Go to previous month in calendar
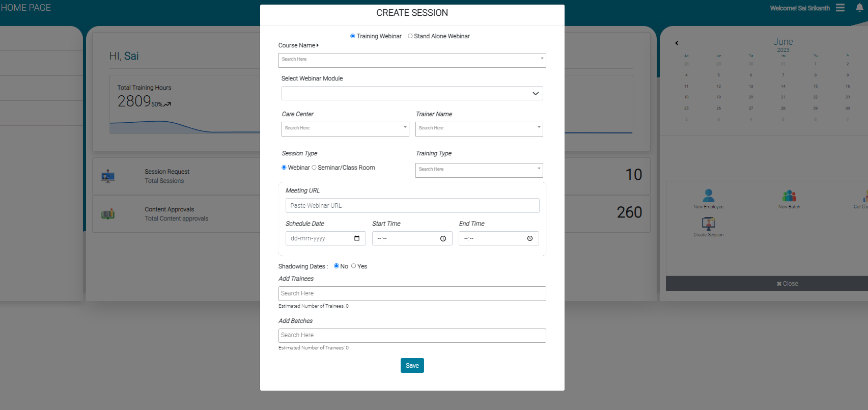This screenshot has height=410, width=868. click(x=677, y=43)
